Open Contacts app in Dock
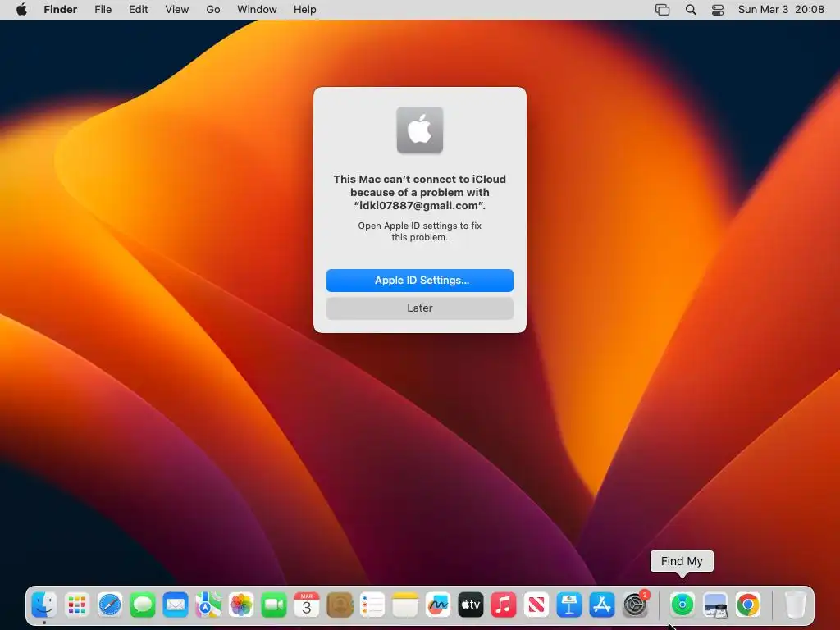840x630 pixels. (340, 605)
